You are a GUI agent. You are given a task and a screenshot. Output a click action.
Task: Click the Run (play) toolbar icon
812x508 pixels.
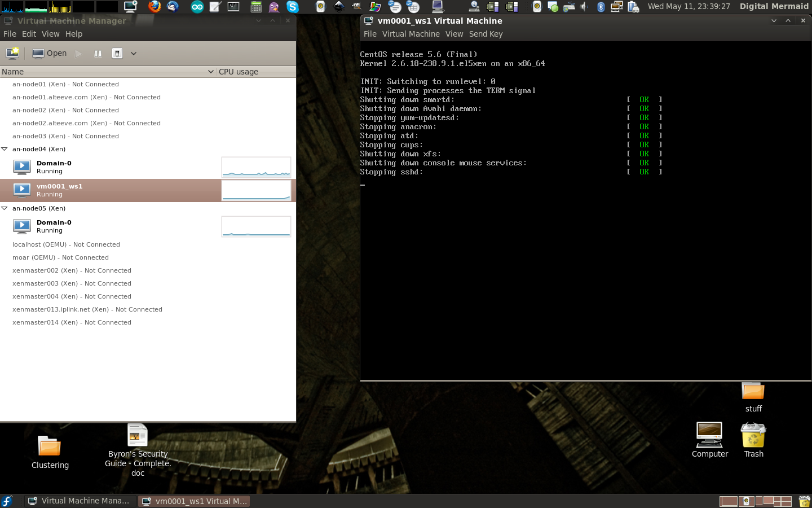[x=79, y=54]
